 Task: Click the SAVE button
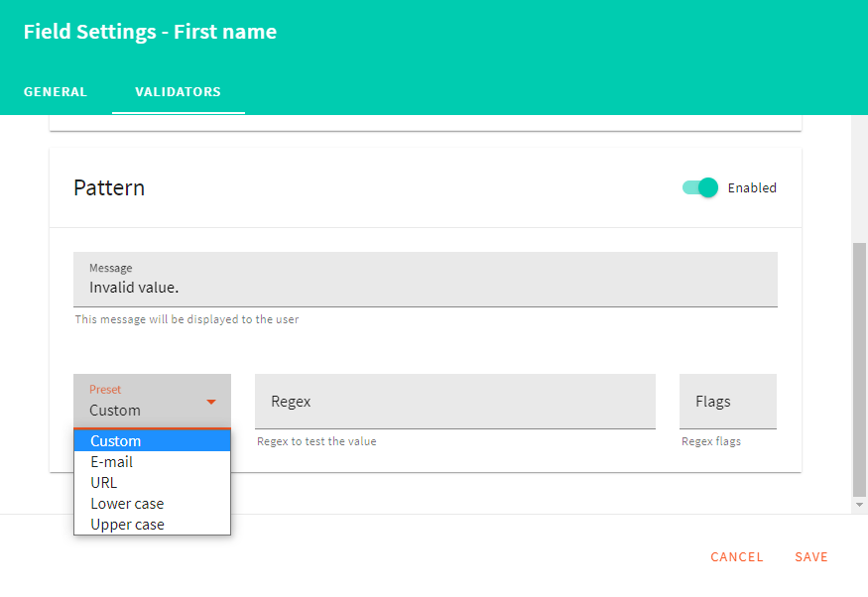(810, 556)
